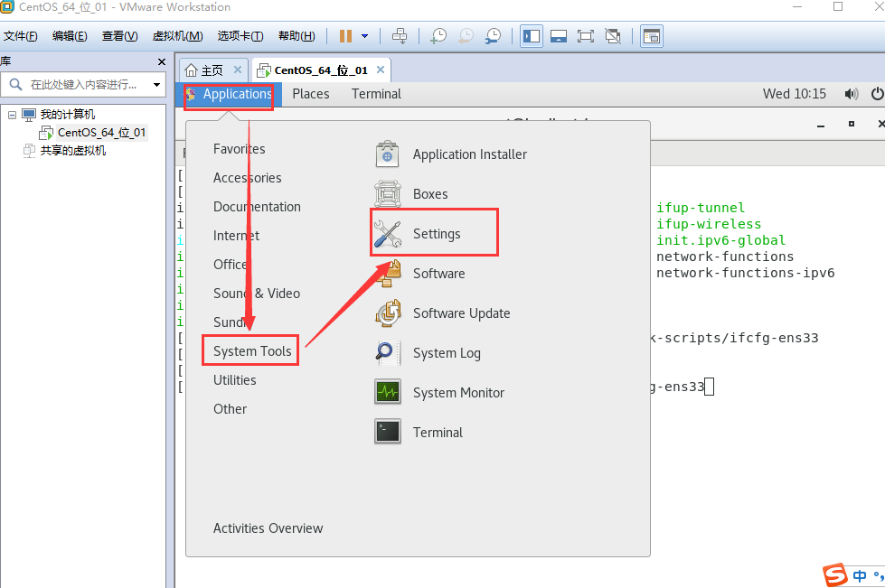Close the 主页 tab
Screen dimensions: 885x588
(x=238, y=70)
